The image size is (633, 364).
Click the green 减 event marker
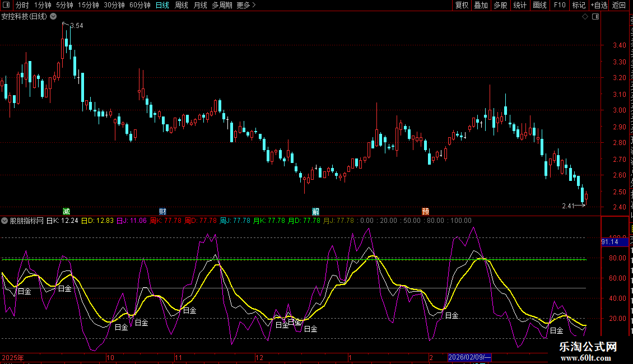(67, 211)
